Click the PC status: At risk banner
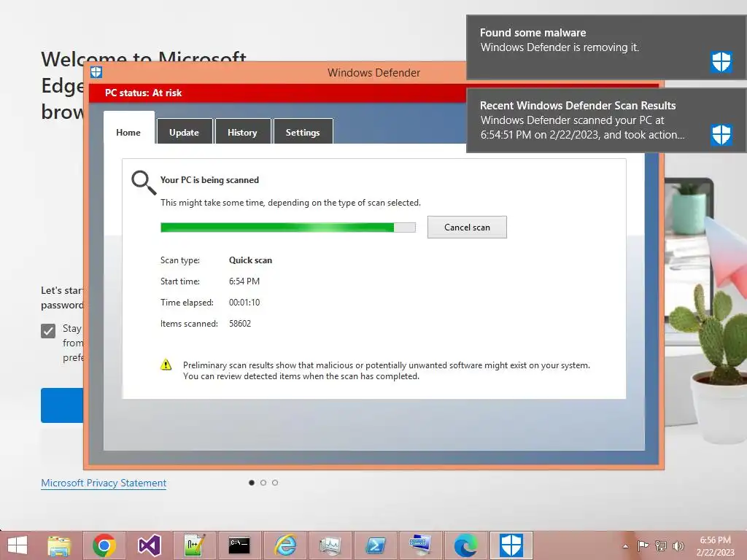 pos(277,93)
